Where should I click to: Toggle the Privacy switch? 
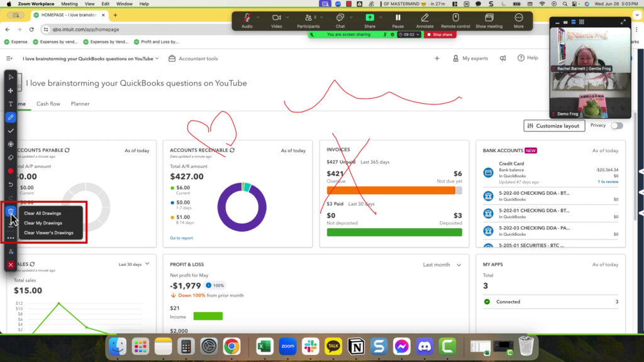click(x=616, y=126)
